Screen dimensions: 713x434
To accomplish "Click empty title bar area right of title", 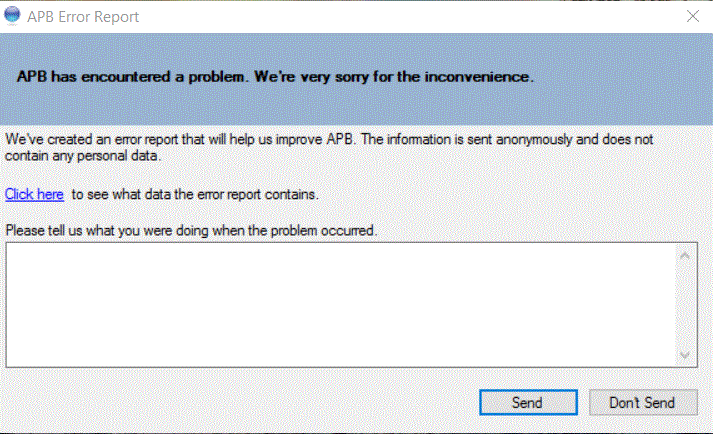I will tap(400, 17).
